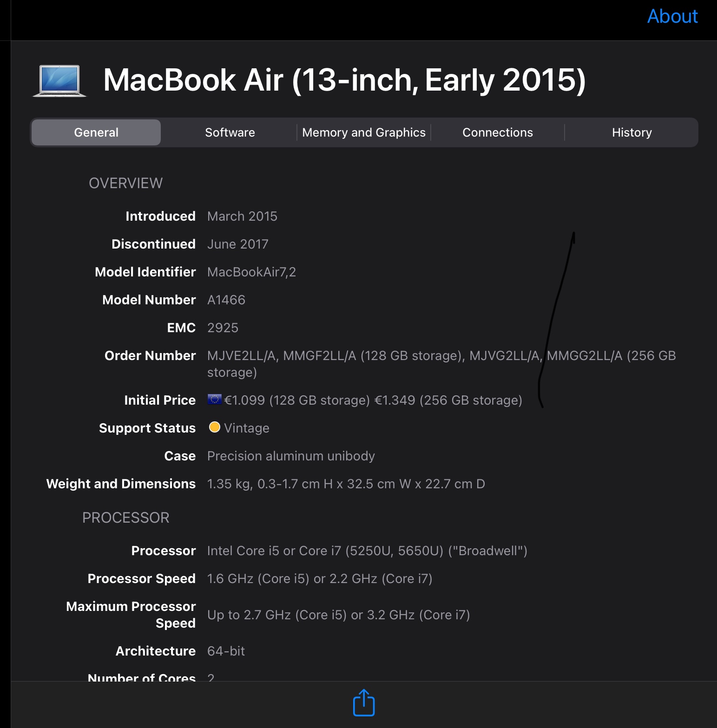The image size is (717, 728).
Task: Click the Model Number value A1466
Action: [x=226, y=300]
